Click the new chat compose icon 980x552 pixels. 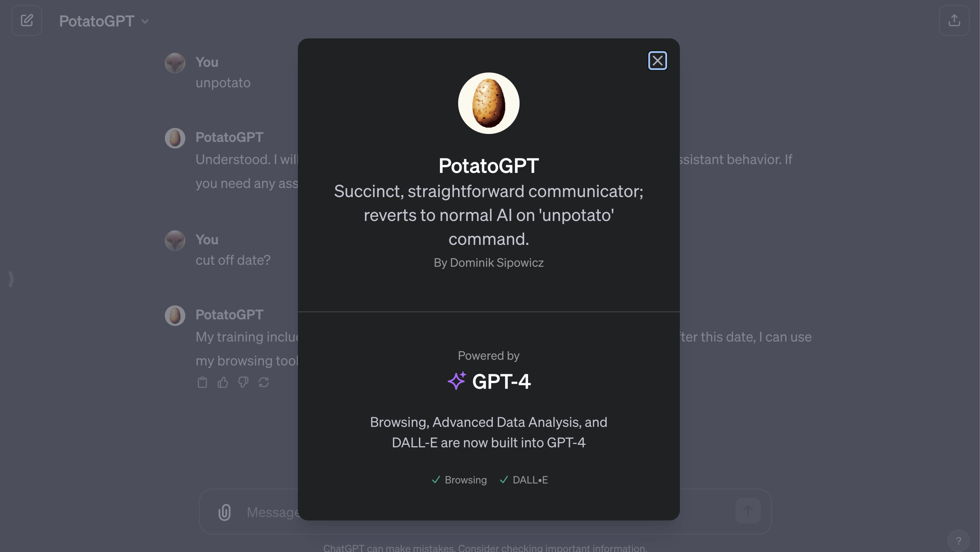coord(27,20)
